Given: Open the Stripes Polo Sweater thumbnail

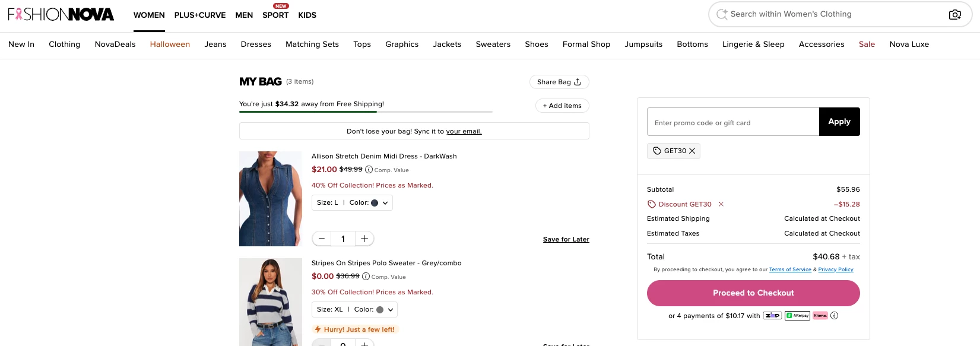Looking at the screenshot, I should pos(271,302).
